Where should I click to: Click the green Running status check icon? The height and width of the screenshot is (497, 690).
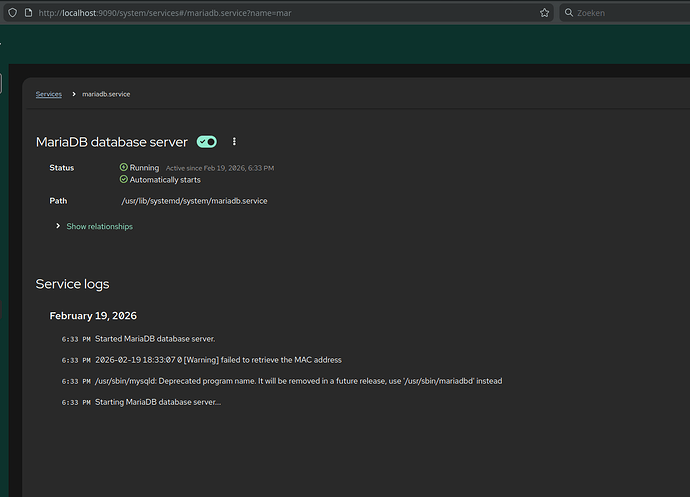pos(123,168)
